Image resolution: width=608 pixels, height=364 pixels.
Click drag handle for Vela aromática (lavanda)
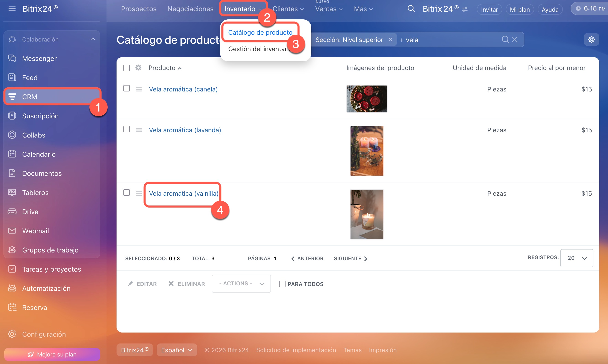[x=139, y=130]
